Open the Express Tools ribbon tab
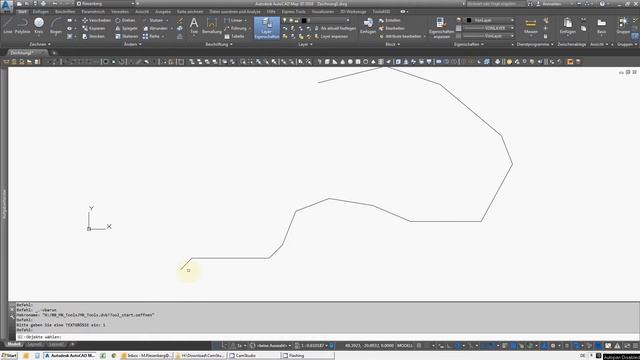The image size is (640, 360). coord(293,11)
